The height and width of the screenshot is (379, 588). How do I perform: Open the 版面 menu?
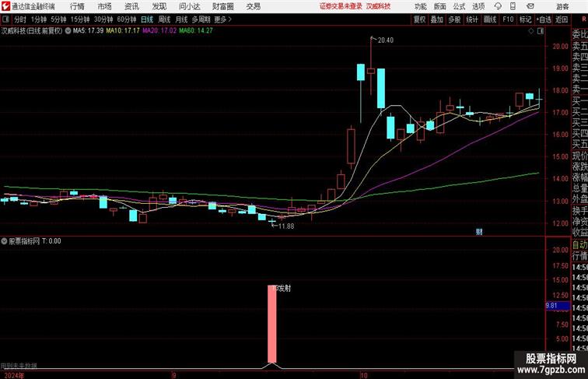tap(440, 6)
